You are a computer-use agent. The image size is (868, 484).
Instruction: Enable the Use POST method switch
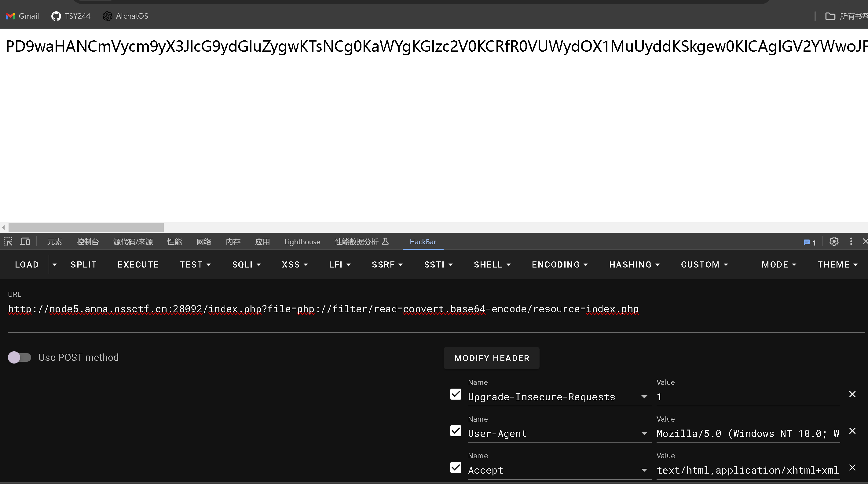[20, 357]
